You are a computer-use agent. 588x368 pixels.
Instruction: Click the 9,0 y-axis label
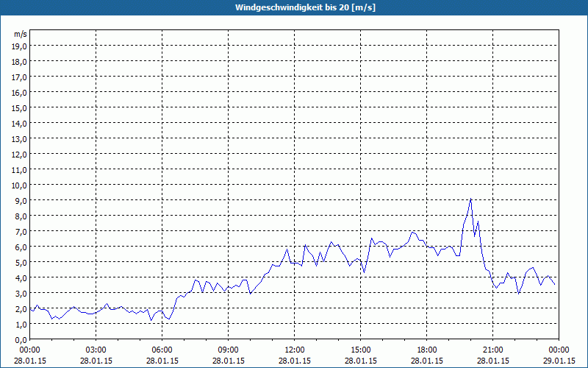[x=20, y=200]
